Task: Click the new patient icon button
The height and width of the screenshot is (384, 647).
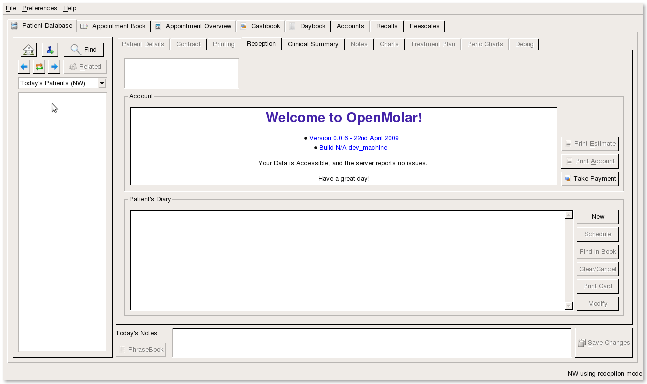Action: pyautogui.click(x=50, y=49)
